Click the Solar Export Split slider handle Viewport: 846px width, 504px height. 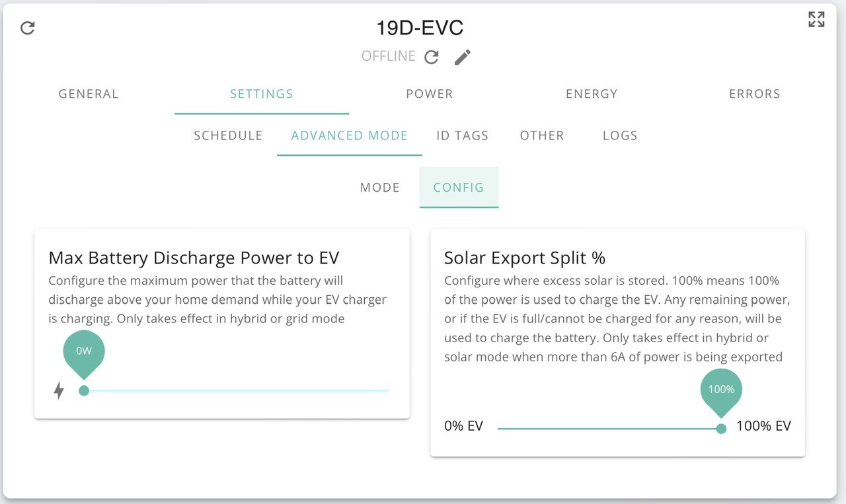(721, 429)
